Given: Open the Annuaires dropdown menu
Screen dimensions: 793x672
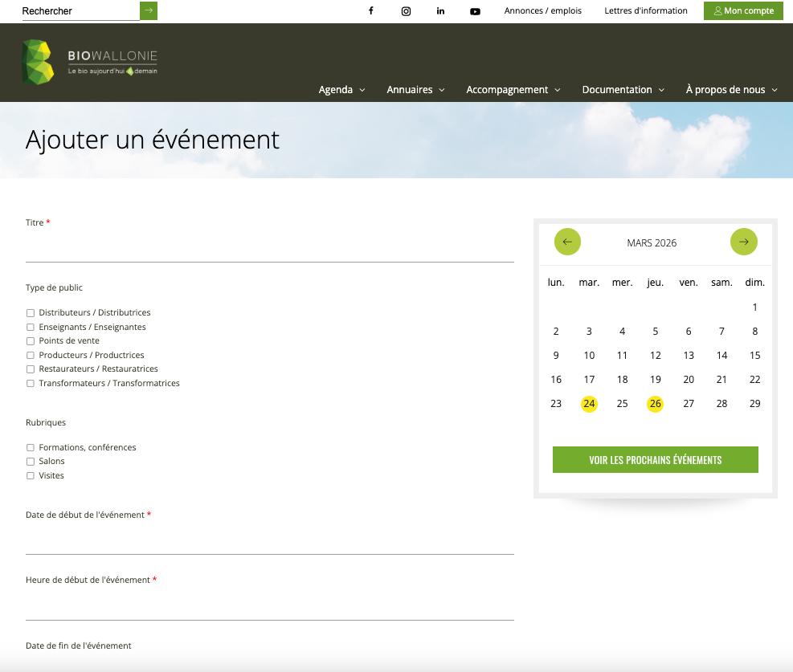Looking at the screenshot, I should coord(415,90).
